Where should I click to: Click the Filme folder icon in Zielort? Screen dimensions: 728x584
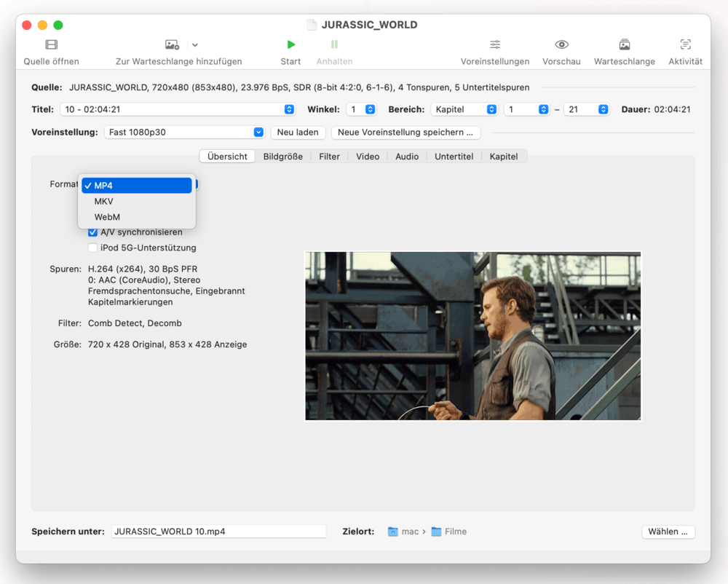(437, 532)
